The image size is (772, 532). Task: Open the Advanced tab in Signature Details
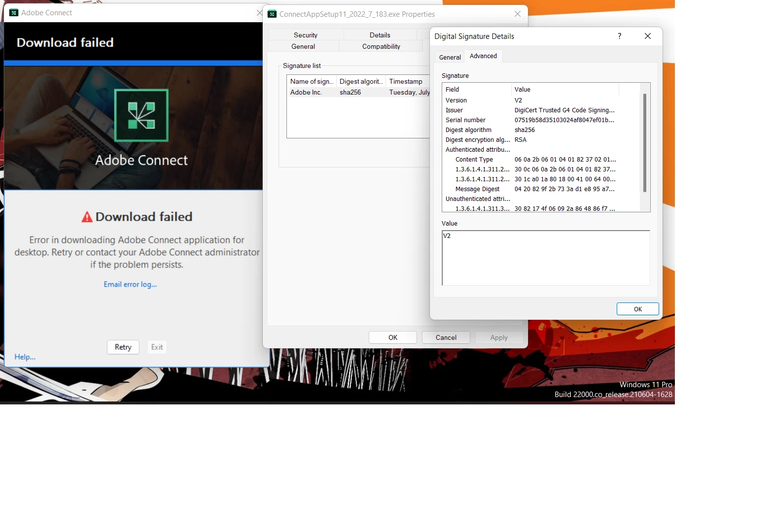coord(483,56)
